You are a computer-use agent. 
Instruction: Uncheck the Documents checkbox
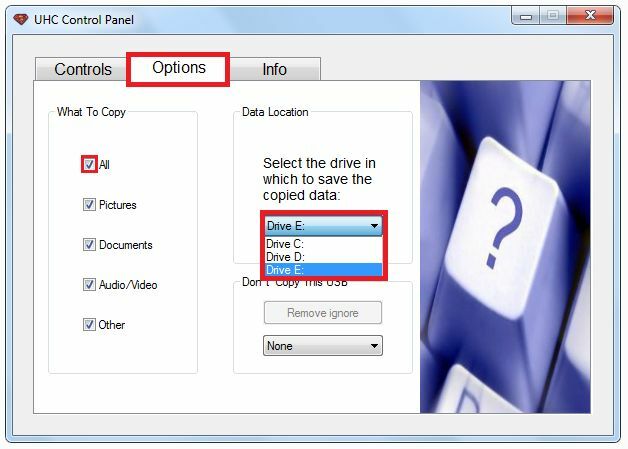(89, 244)
